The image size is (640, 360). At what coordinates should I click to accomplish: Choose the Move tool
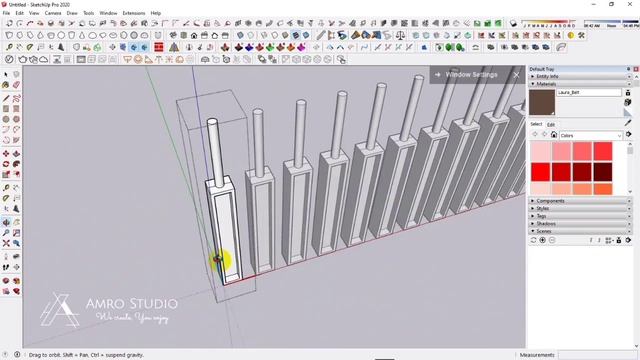pyautogui.click(x=6, y=153)
